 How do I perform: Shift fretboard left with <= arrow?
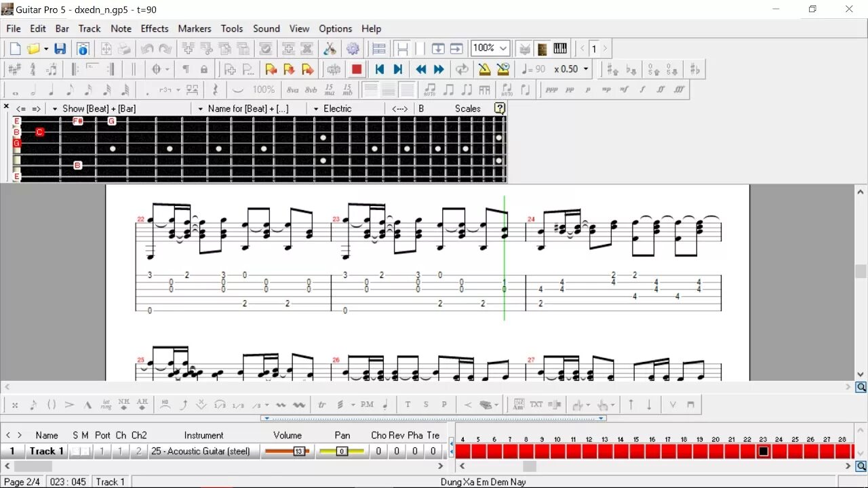pyautogui.click(x=20, y=108)
